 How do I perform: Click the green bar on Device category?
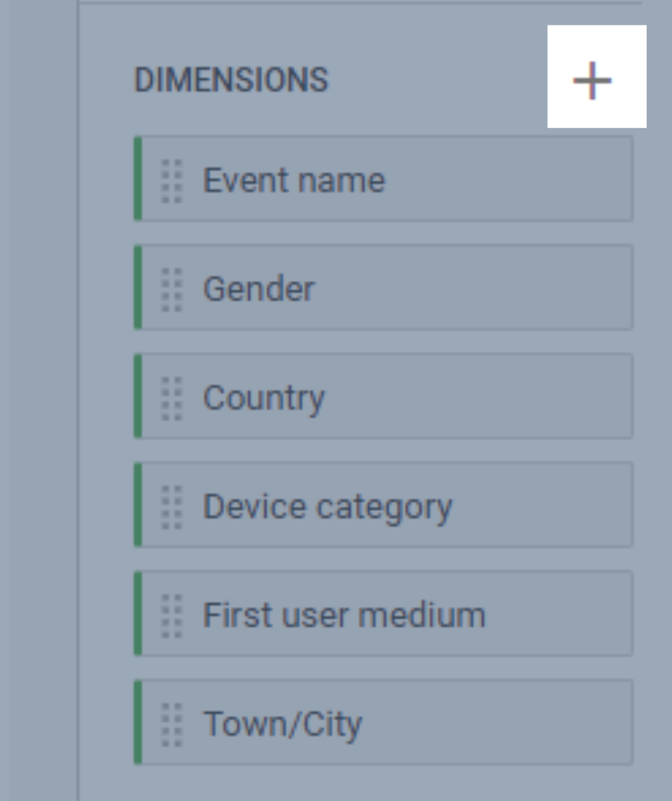tap(138, 505)
